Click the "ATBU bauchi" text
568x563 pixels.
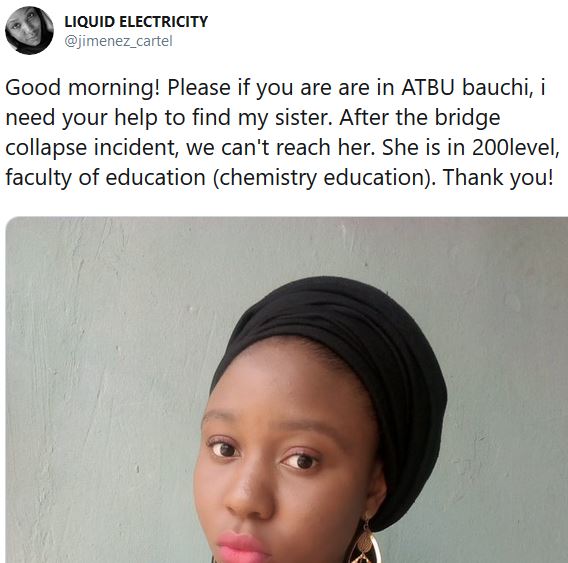[x=467, y=87]
